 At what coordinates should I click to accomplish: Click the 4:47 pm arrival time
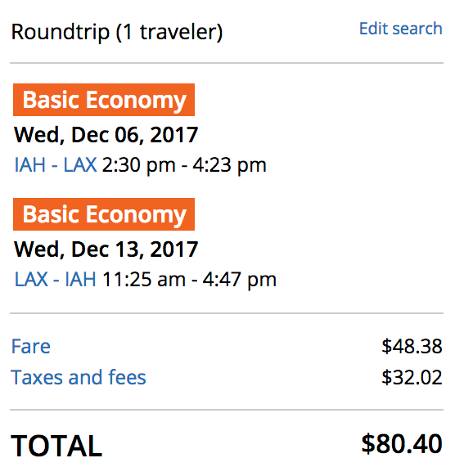tap(240, 280)
